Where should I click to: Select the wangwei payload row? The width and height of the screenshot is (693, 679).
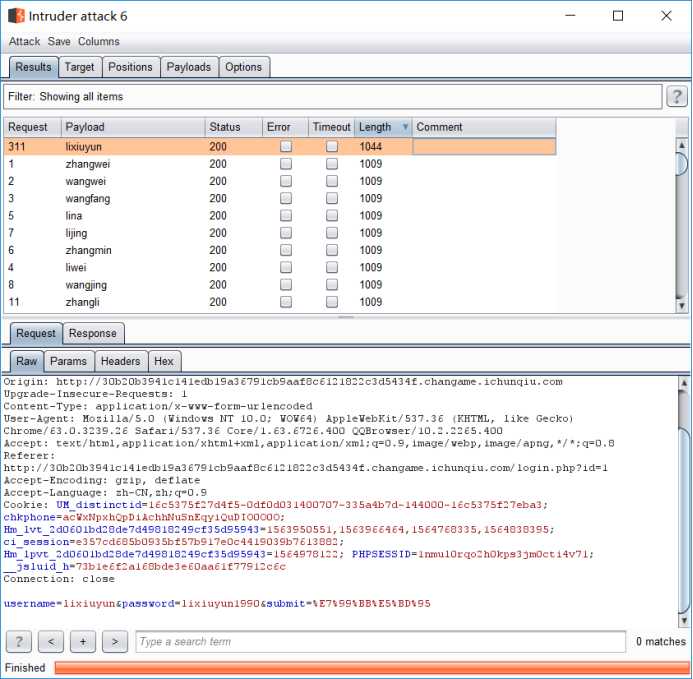pos(280,181)
